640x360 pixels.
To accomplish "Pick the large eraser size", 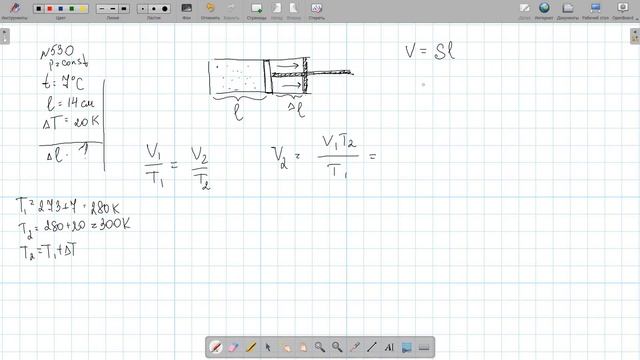I will (165, 9).
